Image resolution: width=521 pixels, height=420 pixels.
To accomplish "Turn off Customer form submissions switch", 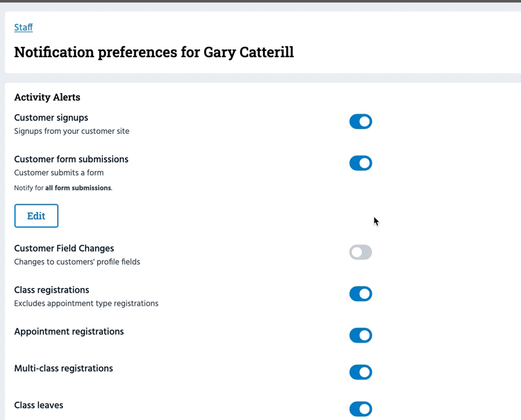I will click(360, 163).
